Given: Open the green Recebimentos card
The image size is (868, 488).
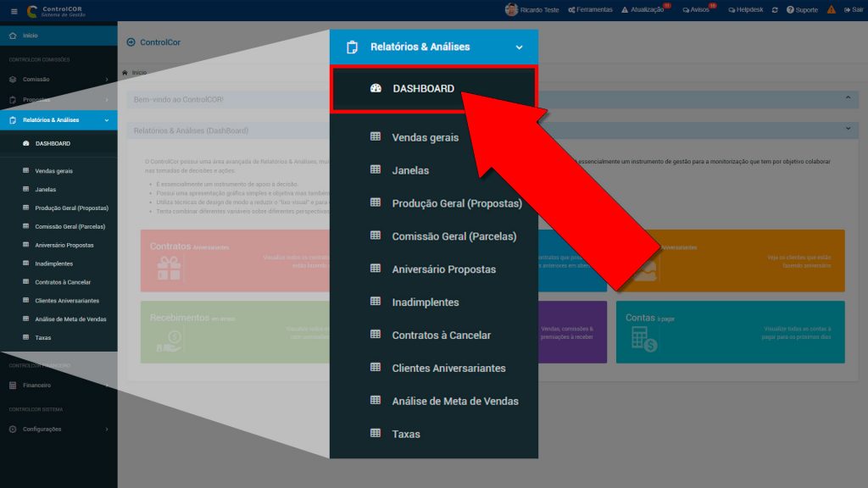Looking at the screenshot, I should pyautogui.click(x=235, y=332).
